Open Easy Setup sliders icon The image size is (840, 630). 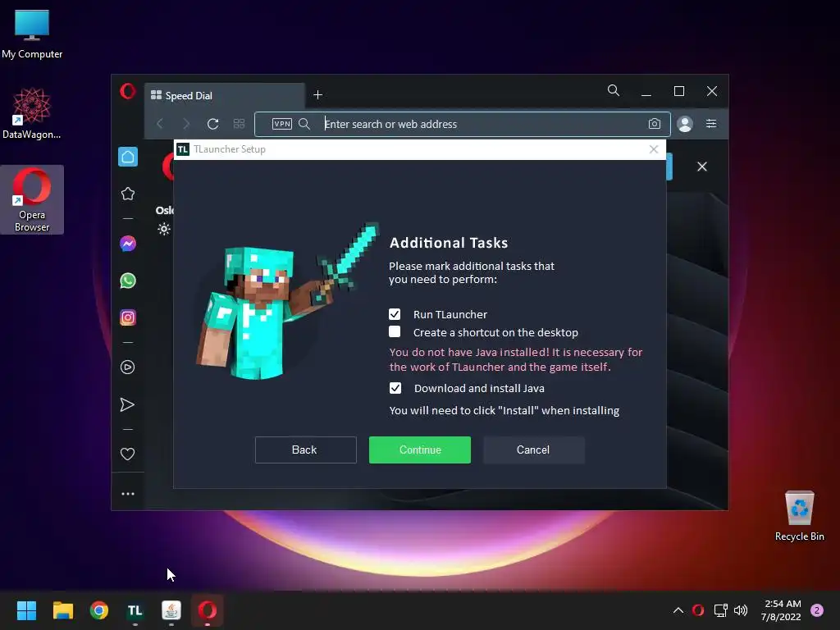[x=711, y=124]
